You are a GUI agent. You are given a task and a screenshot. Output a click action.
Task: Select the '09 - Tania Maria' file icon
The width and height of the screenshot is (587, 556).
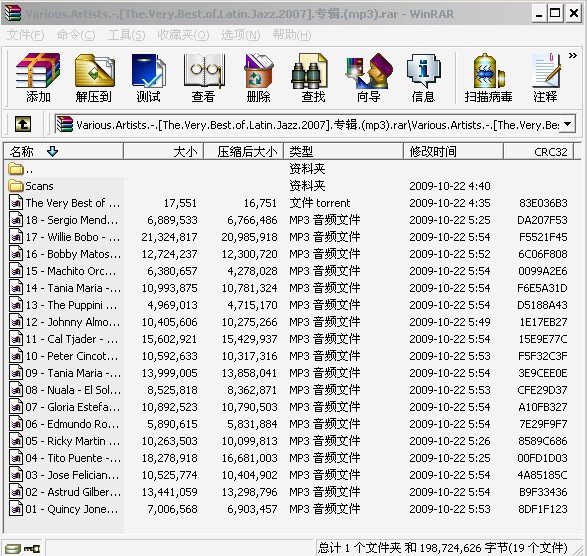[x=16, y=373]
